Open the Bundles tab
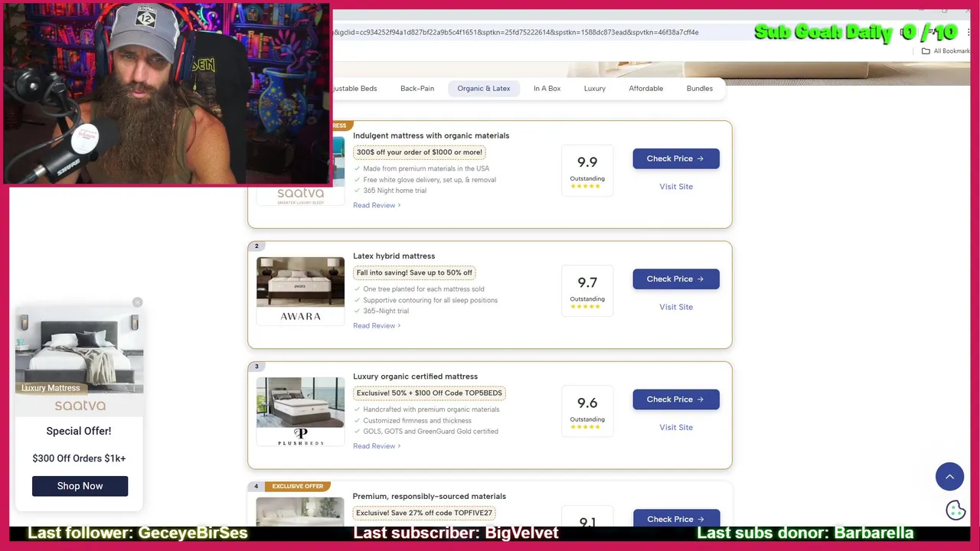Screen dimensions: 980x551 [700, 88]
